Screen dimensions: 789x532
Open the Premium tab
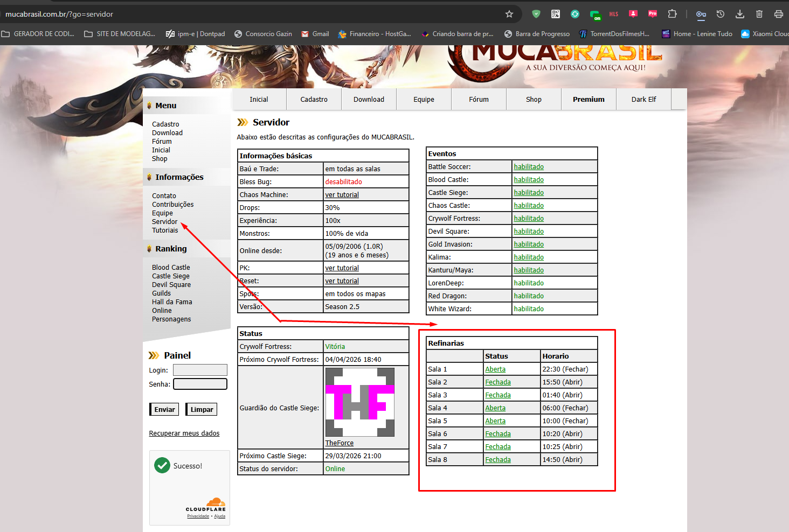[589, 100]
